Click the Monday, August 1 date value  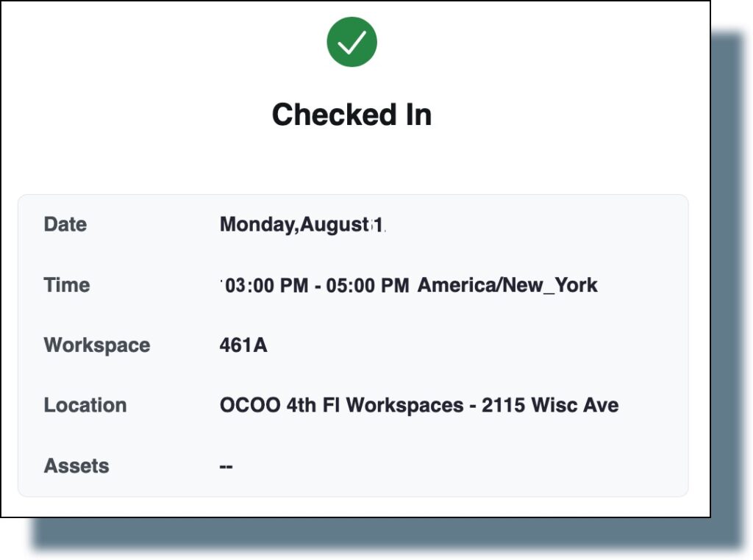tap(304, 224)
